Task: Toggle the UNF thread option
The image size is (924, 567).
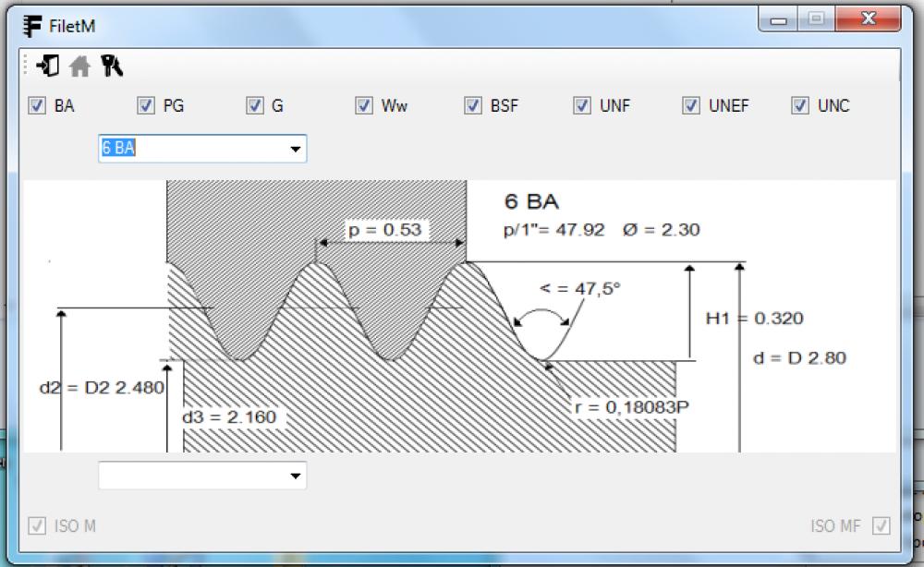Action: tap(582, 105)
